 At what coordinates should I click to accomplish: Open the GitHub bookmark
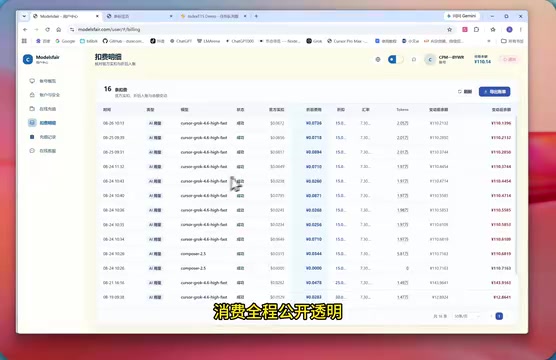point(123,41)
